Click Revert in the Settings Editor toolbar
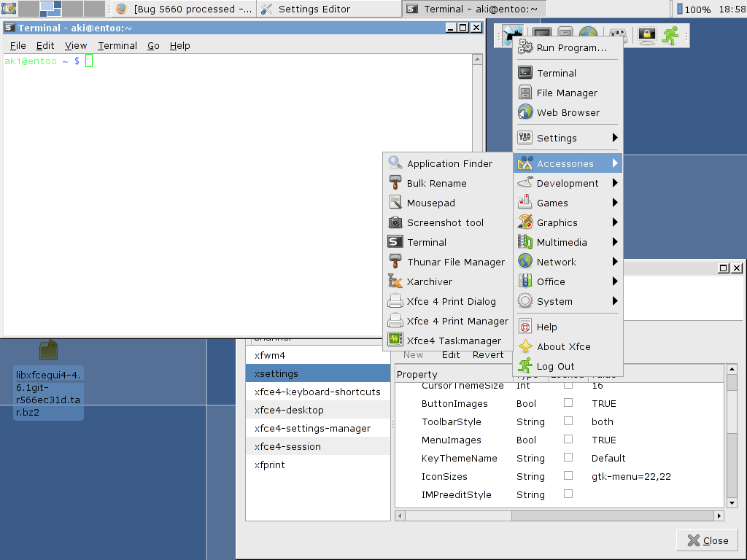Viewport: 747px width, 560px height. 488,355
